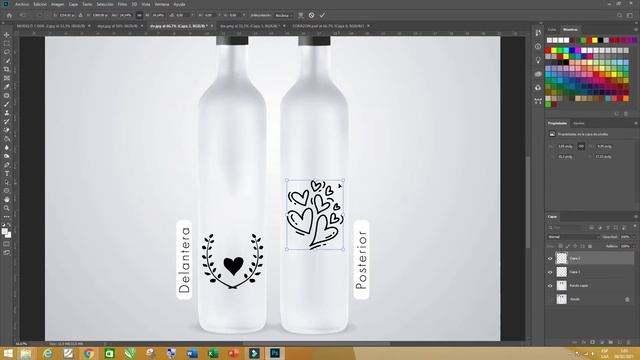Toggle the layer filter switch in Capas

click(634, 227)
